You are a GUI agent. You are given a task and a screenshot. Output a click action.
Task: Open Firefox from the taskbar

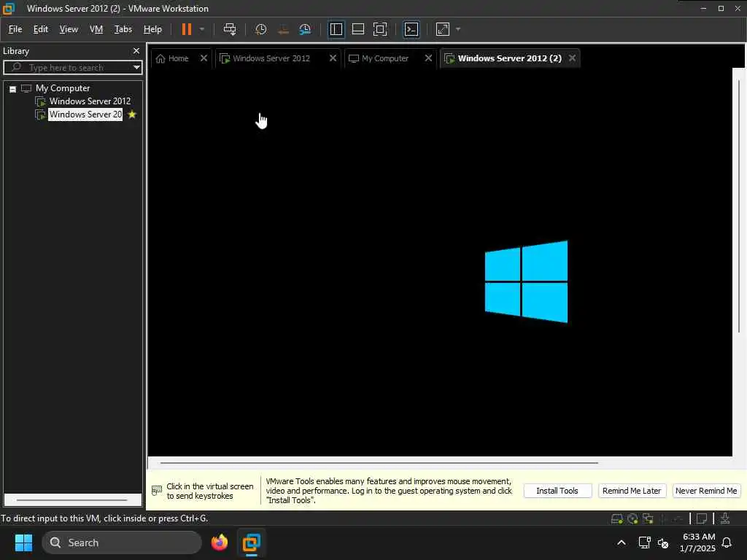(x=220, y=542)
